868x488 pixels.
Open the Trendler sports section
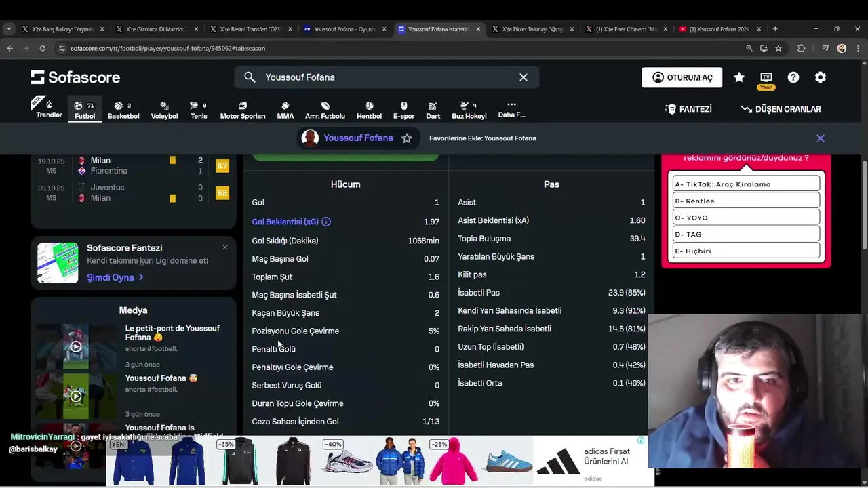(49, 109)
